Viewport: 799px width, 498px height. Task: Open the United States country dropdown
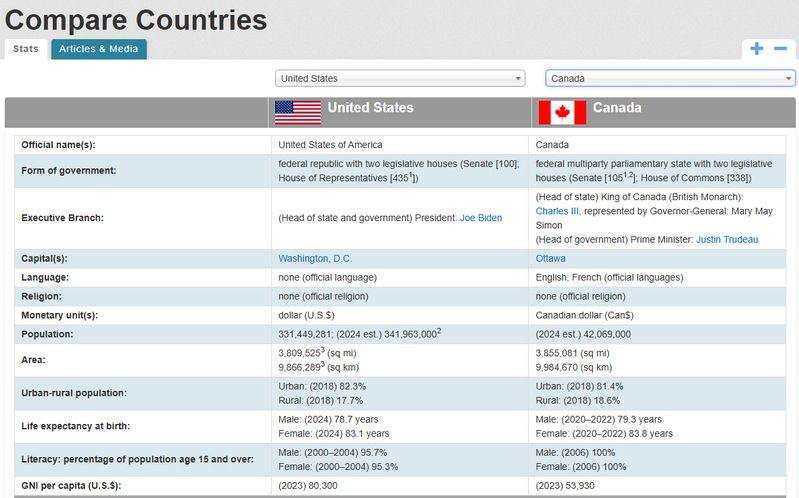(400, 78)
